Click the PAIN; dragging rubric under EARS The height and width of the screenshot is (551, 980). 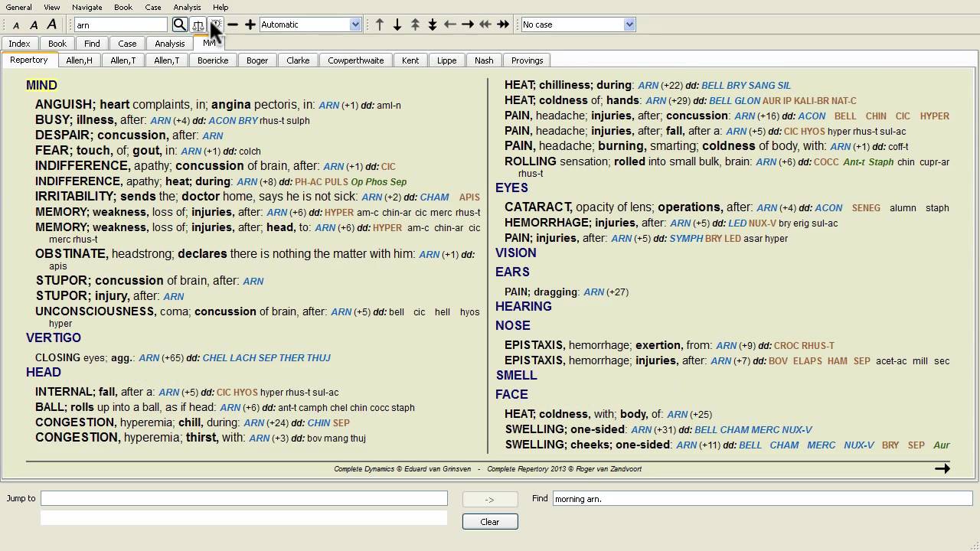[x=567, y=292]
